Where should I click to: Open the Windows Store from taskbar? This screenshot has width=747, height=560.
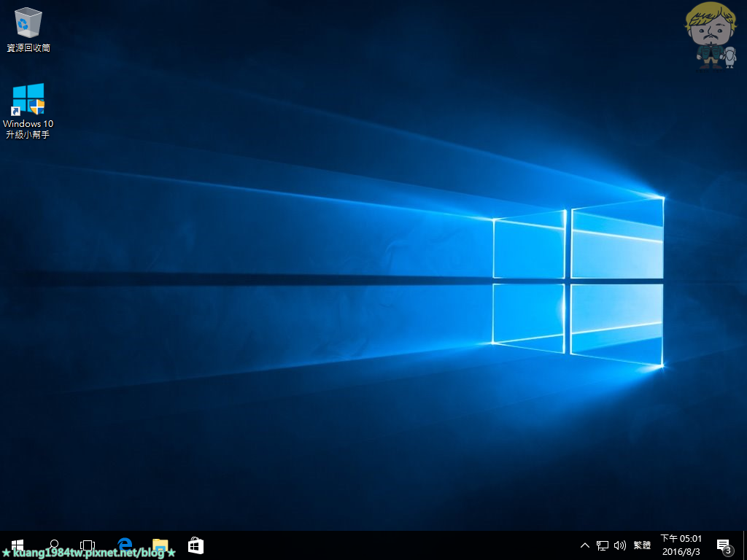[x=196, y=545]
